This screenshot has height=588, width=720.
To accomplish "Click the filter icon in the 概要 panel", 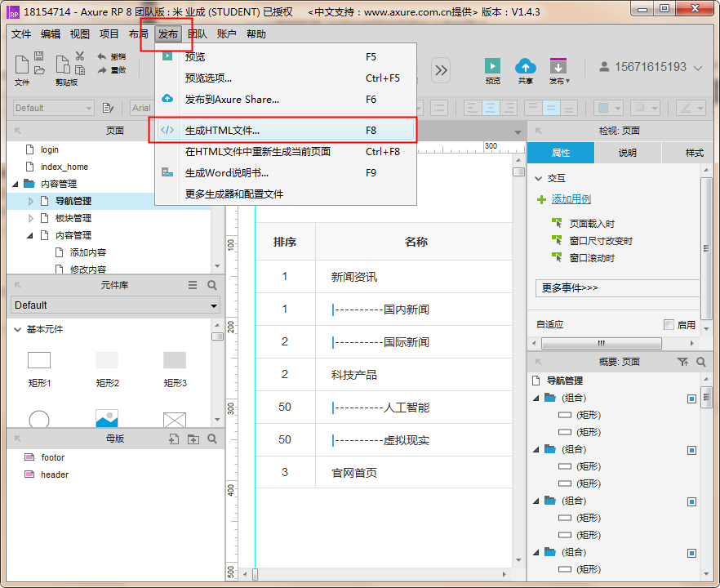I will (682, 362).
